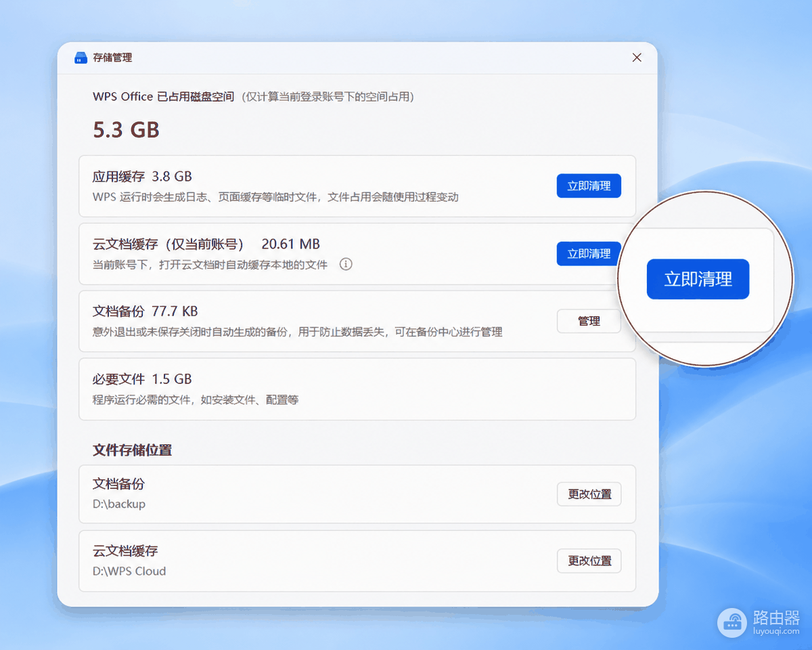
Task: Click 立即清理 for 云文档缓存 20.61 MB
Action: coord(589,253)
